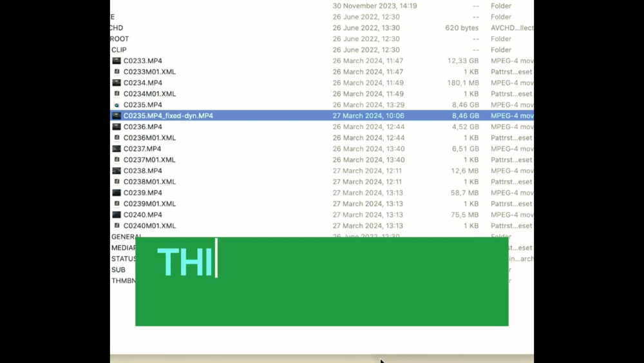644x363 pixels.
Task: Select file name C0239M01.XML
Action: (x=149, y=204)
